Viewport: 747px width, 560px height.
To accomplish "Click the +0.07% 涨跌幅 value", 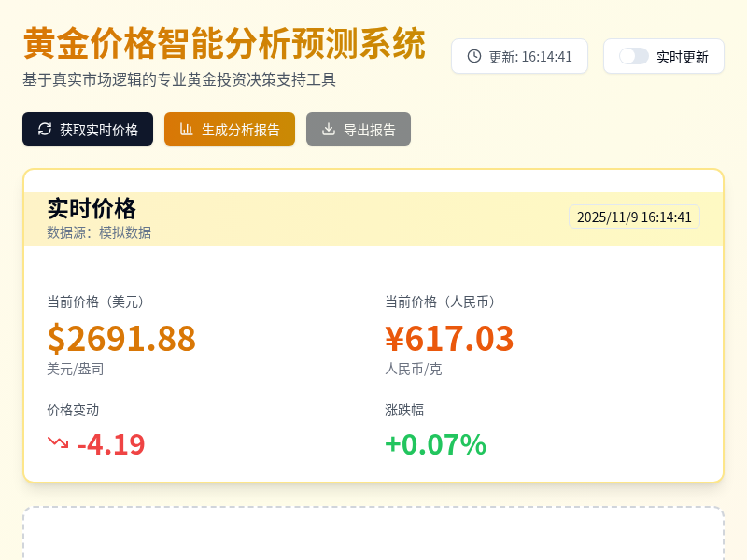I will point(434,445).
